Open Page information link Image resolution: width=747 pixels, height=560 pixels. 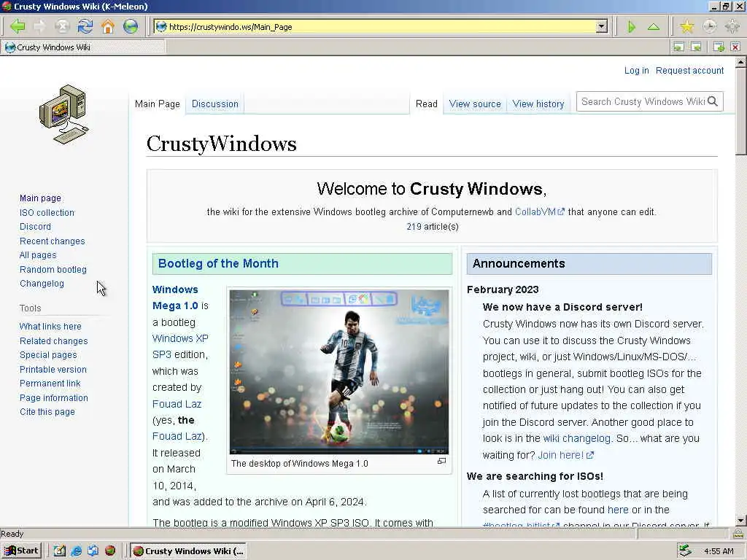pos(53,397)
